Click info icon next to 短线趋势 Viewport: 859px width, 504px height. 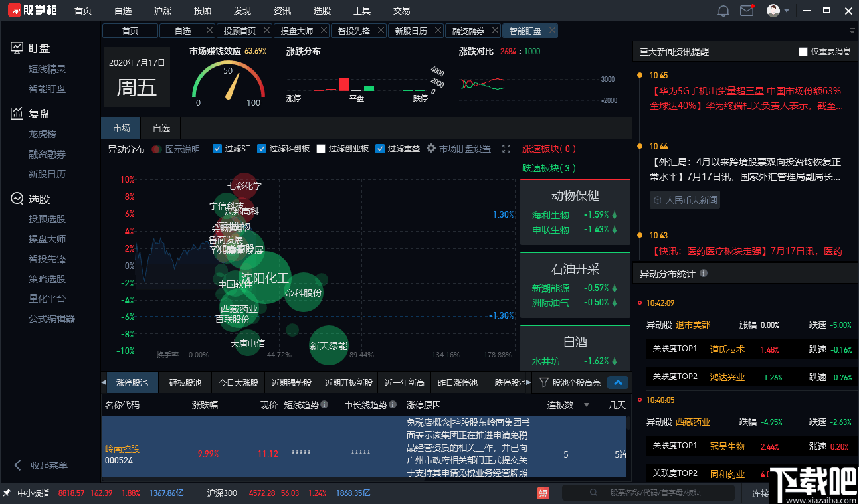tap(324, 404)
